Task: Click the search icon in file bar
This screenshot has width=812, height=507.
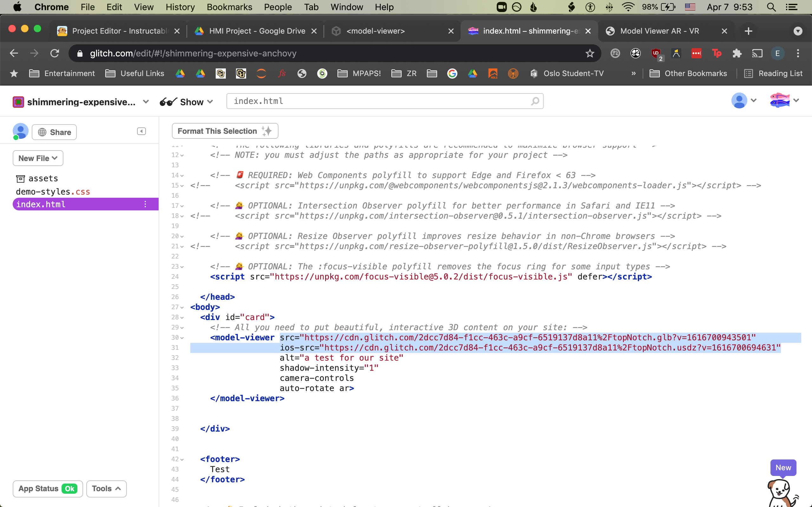Action: [535, 101]
